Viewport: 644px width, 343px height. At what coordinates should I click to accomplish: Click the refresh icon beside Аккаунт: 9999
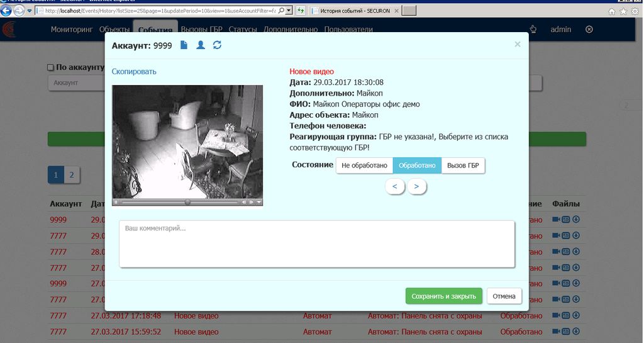point(217,45)
